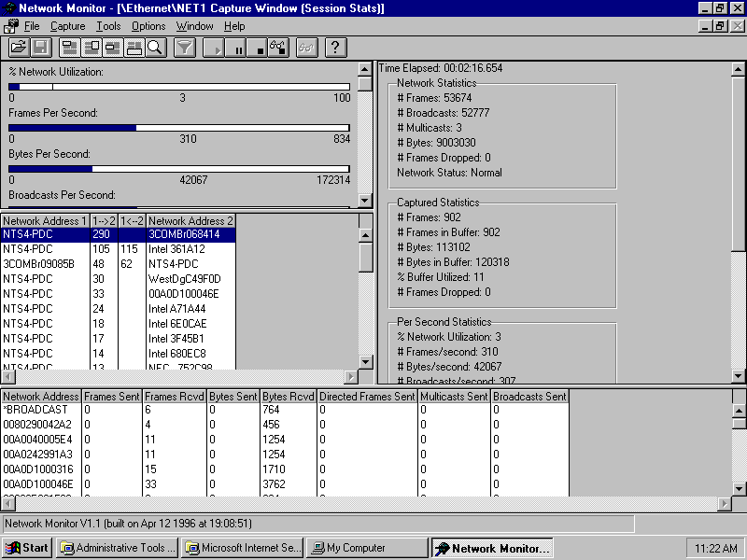This screenshot has height=560, width=747.
Task: Start capture with the play icon
Action: click(x=214, y=48)
